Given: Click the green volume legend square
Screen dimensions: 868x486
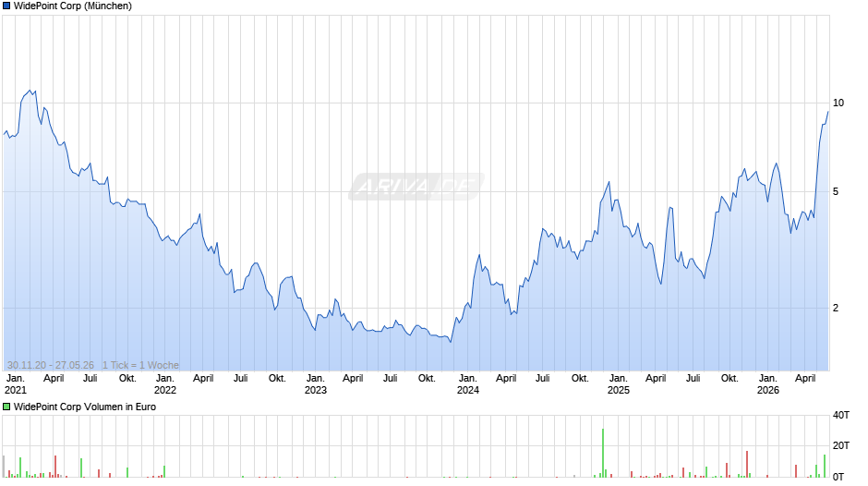Looking at the screenshot, I should [6, 407].
